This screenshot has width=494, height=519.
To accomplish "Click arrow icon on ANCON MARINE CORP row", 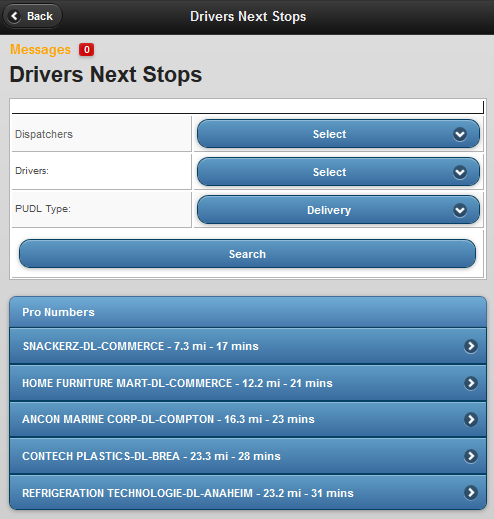I will (x=471, y=419).
